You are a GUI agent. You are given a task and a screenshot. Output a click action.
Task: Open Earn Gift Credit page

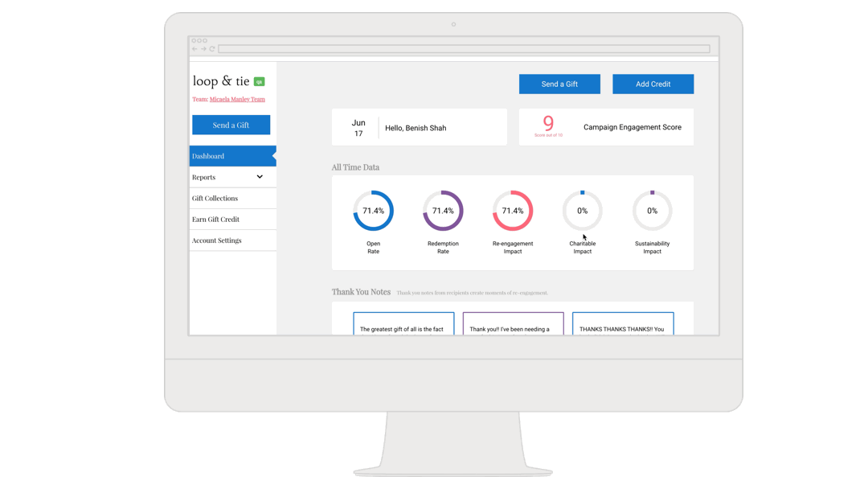tap(232, 220)
